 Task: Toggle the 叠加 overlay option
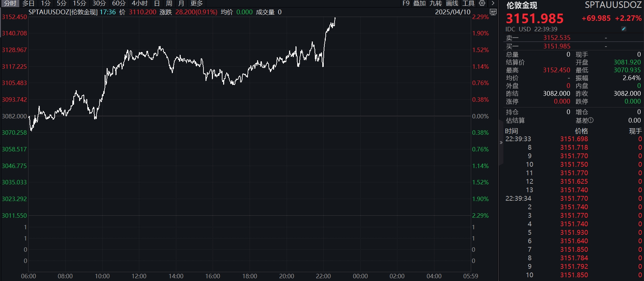[x=419, y=3]
